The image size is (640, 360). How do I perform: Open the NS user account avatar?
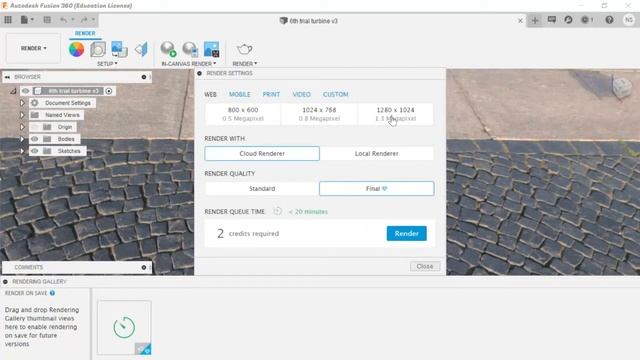click(x=629, y=20)
